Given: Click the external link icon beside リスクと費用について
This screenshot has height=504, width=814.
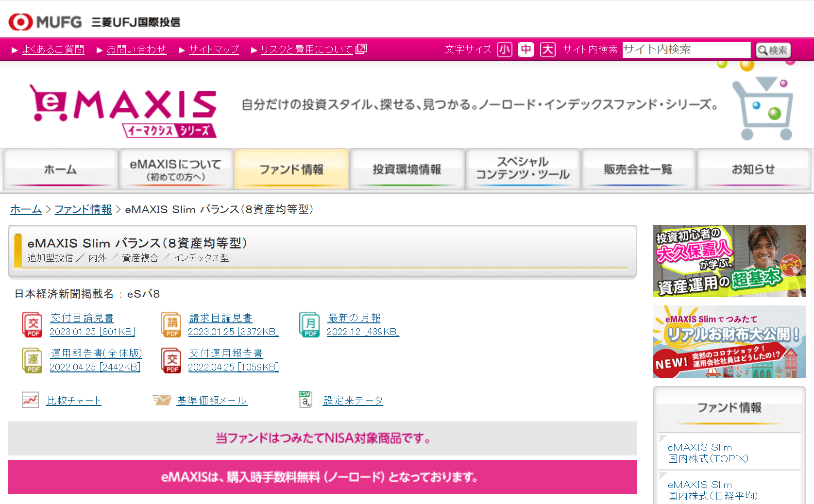Looking at the screenshot, I should [361, 49].
